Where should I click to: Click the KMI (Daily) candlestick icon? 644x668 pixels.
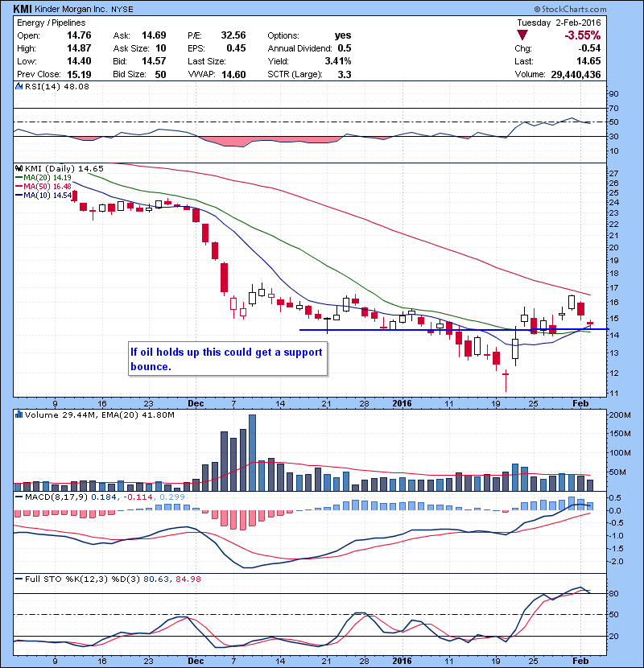coord(19,168)
